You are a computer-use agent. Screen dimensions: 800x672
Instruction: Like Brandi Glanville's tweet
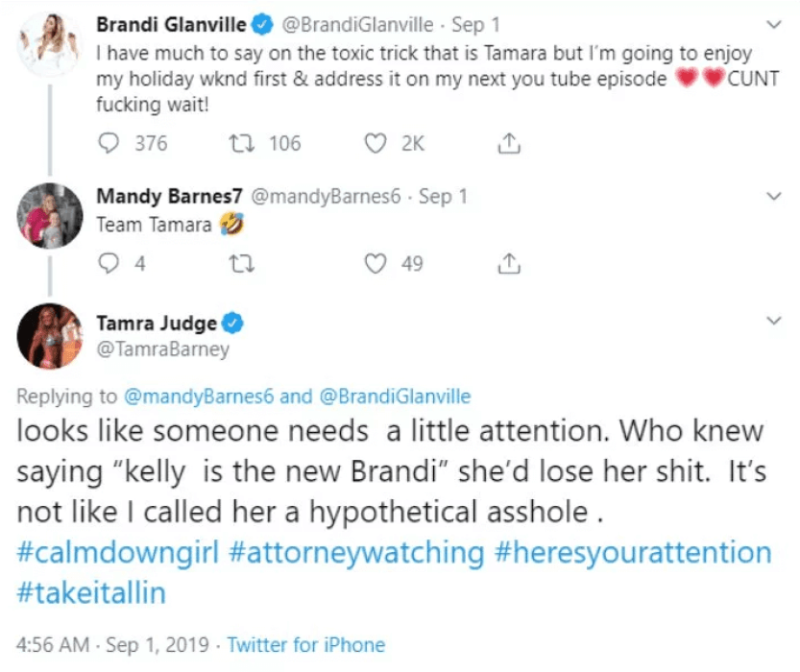[379, 144]
